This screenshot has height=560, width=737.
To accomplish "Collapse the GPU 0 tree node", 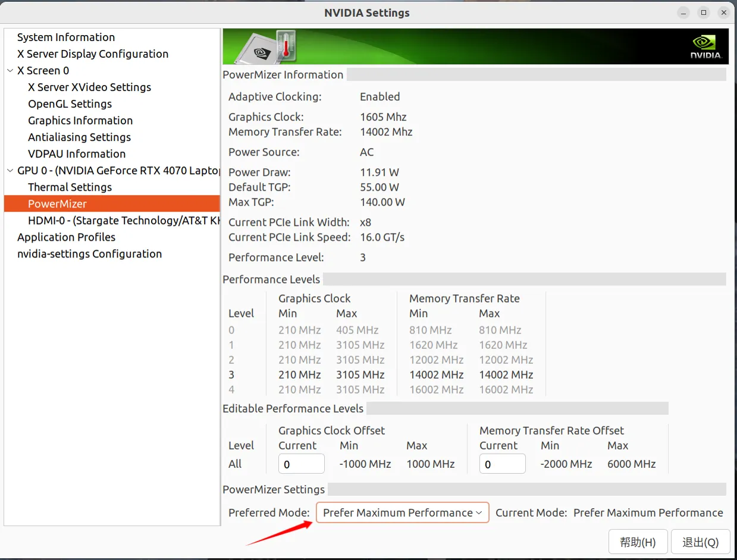I will pyautogui.click(x=10, y=171).
